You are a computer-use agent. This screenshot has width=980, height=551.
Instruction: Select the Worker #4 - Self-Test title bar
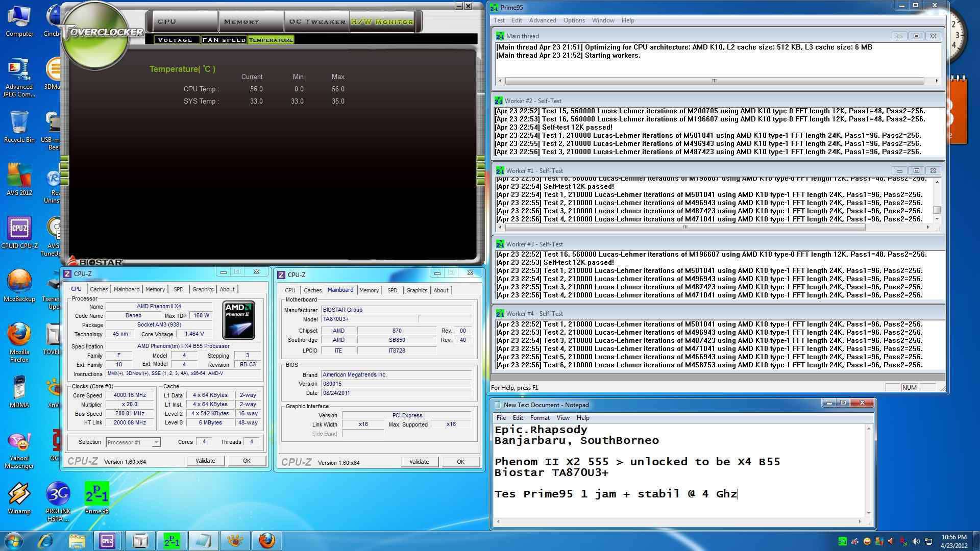[718, 314]
